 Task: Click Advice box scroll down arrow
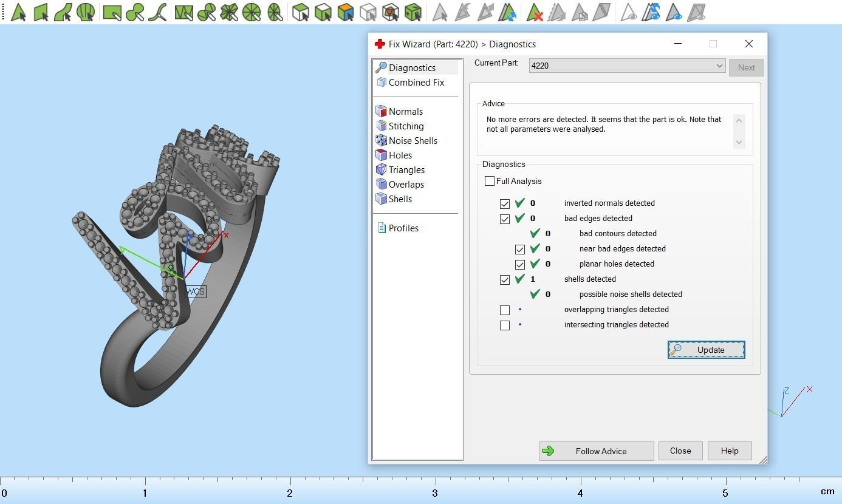(x=739, y=142)
